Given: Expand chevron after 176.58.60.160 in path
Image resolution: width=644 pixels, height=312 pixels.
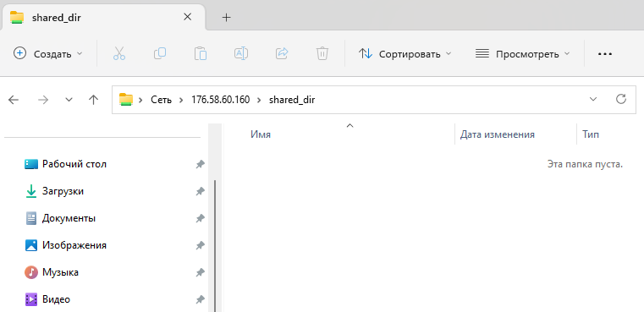Looking at the screenshot, I should click(259, 100).
